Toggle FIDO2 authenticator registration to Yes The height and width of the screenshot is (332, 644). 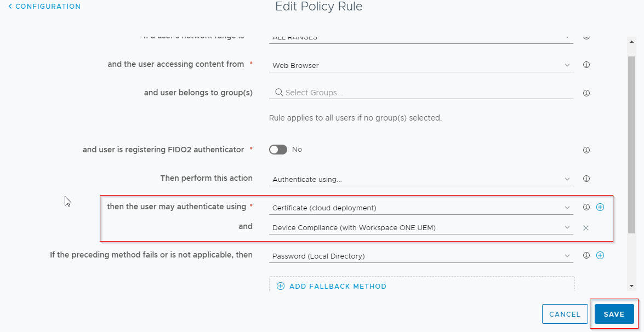coord(278,149)
